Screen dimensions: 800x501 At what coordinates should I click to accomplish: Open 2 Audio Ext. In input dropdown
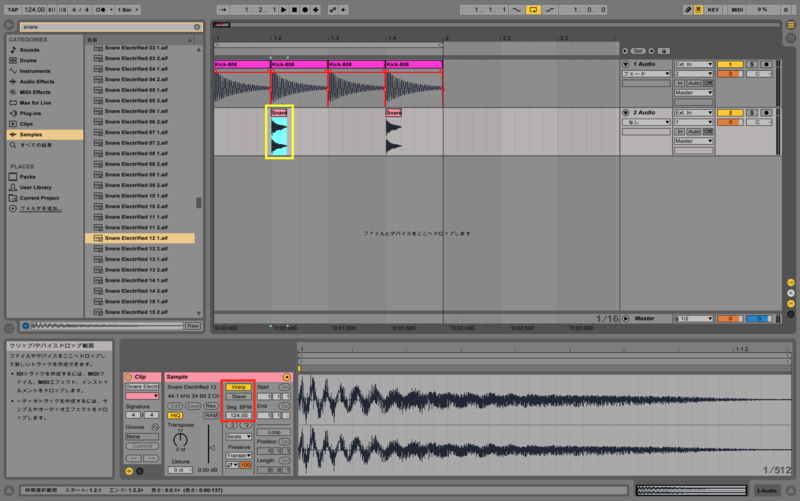click(x=693, y=113)
